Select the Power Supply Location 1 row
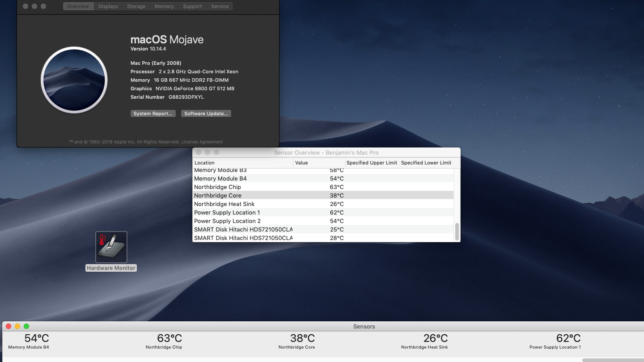Image resolution: width=644 pixels, height=362 pixels. 323,212
